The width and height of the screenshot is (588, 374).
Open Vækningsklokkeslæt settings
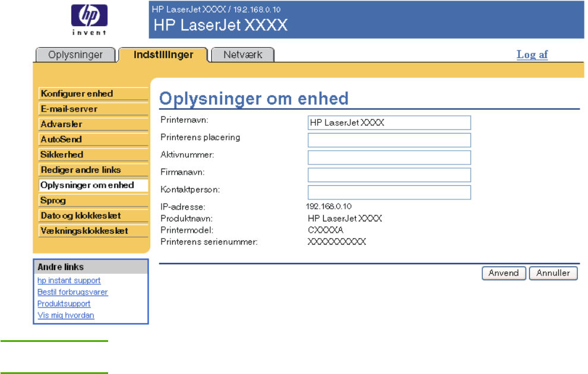(93, 231)
